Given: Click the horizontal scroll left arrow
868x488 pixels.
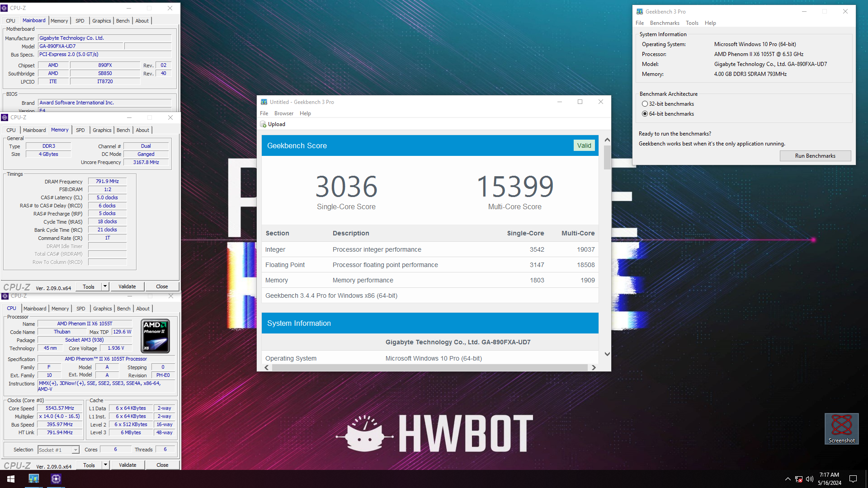Looking at the screenshot, I should [267, 367].
